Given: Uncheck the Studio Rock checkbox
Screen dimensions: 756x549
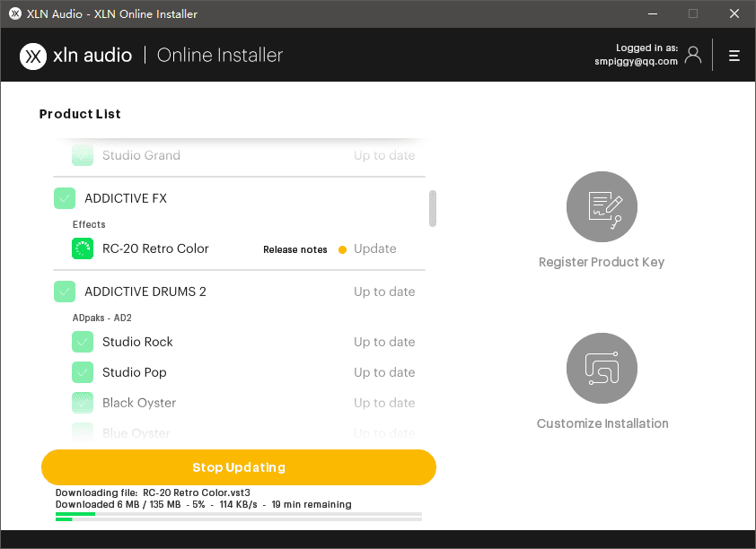Looking at the screenshot, I should (83, 342).
